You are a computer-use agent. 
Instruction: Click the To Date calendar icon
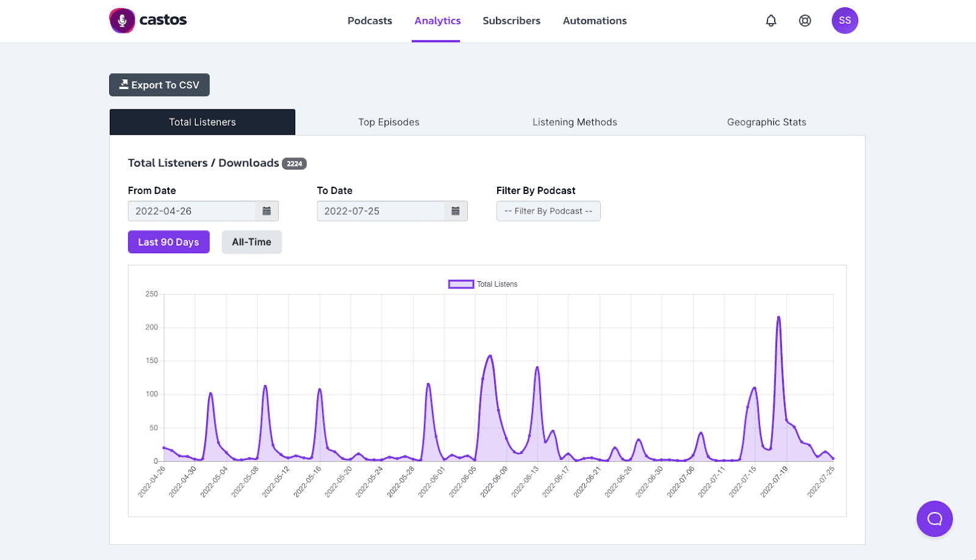click(x=456, y=211)
